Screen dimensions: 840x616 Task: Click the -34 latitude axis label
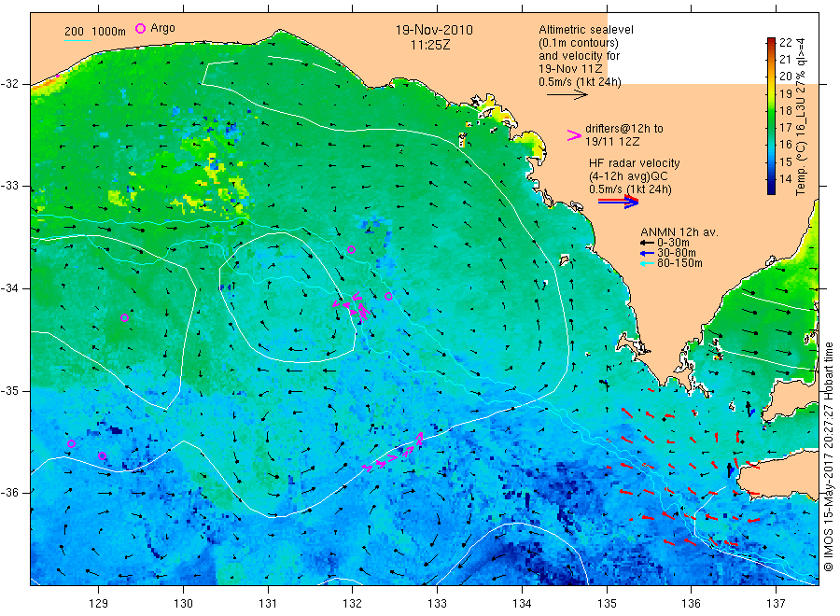[x=9, y=288]
